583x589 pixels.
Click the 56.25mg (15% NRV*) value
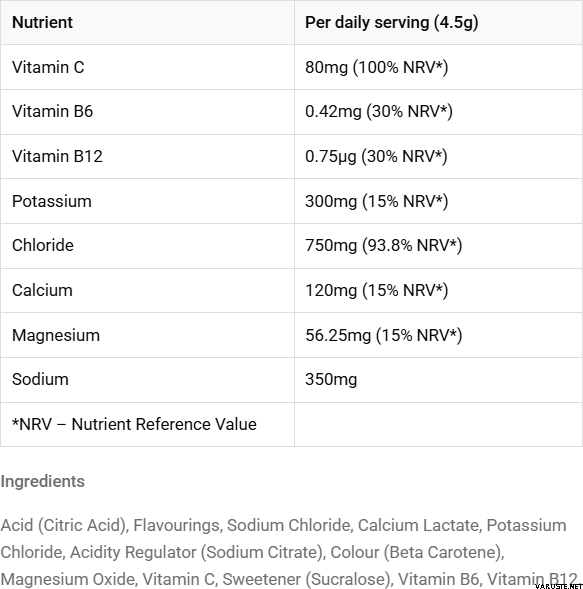(x=384, y=335)
